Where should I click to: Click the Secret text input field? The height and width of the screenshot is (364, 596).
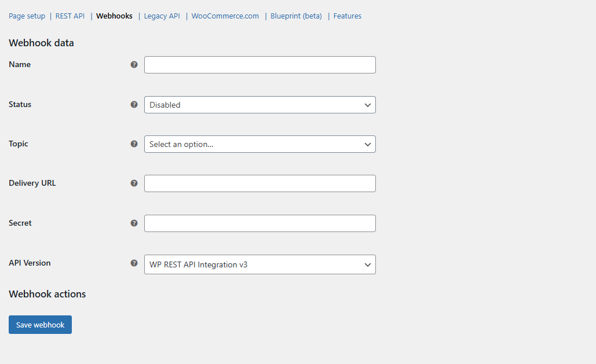(x=259, y=223)
